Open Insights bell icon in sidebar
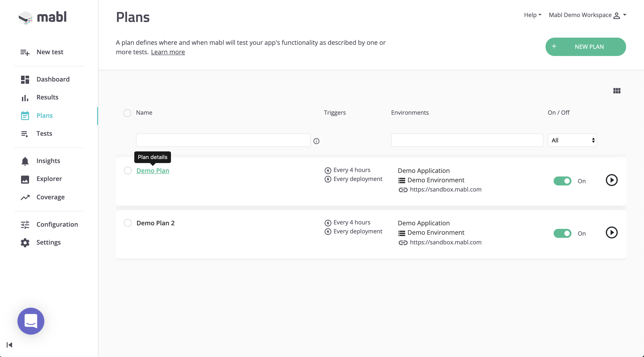Screen dimensions: 644x357 tap(25, 161)
